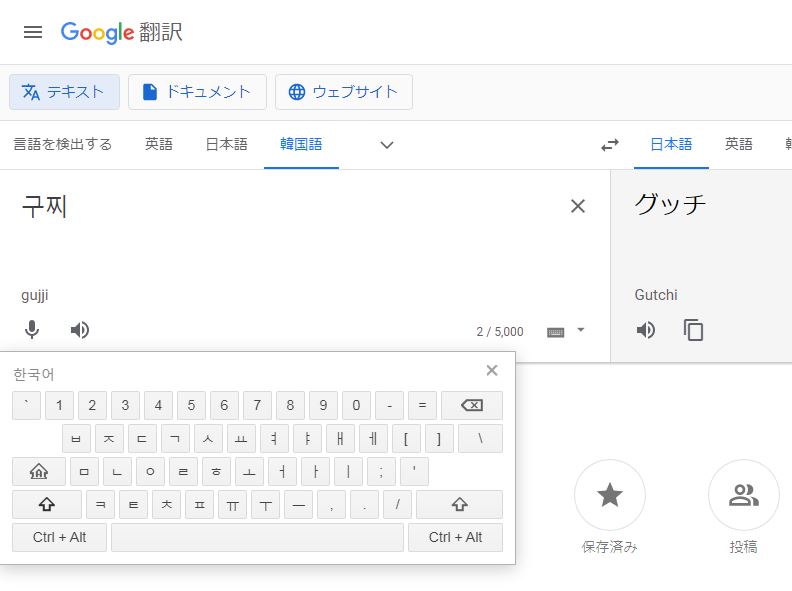Click the Google 翻訳 logo

(x=121, y=32)
